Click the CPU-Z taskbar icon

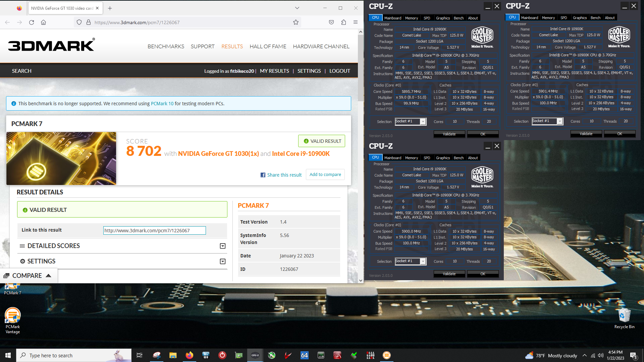point(255,355)
